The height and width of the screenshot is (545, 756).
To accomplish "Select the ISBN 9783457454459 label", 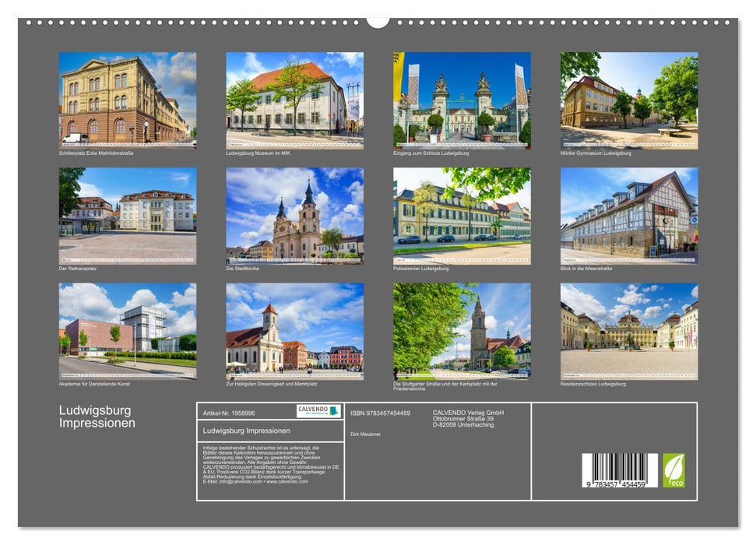I will 379,413.
